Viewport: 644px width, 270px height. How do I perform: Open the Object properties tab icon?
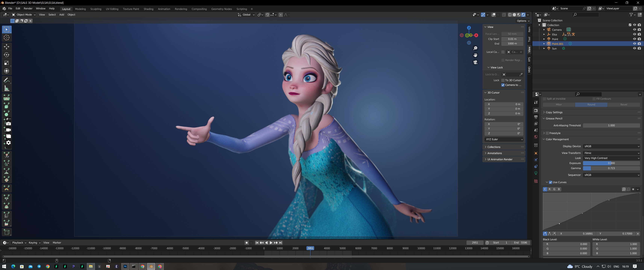(536, 153)
